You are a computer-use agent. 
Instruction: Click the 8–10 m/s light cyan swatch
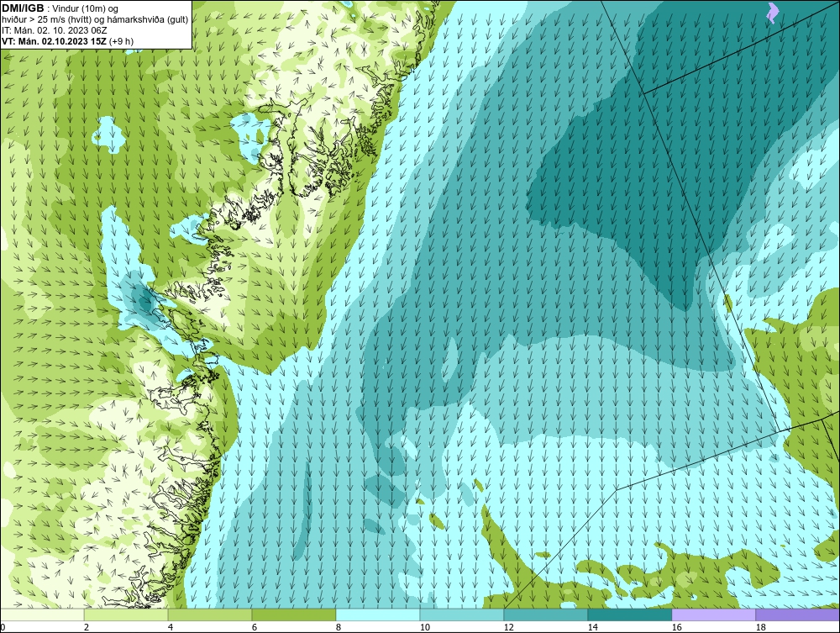coord(378,615)
